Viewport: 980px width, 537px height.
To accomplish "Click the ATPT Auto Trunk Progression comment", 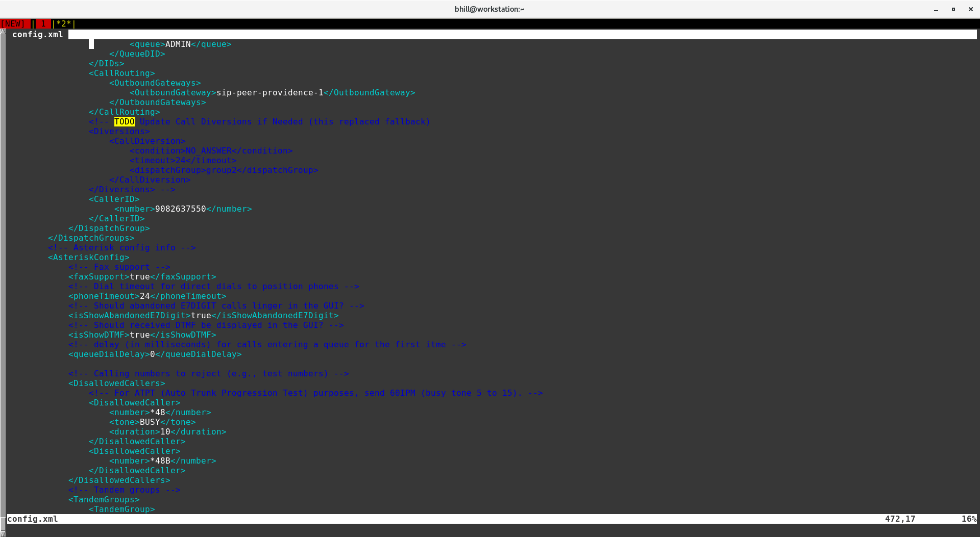I will click(316, 393).
